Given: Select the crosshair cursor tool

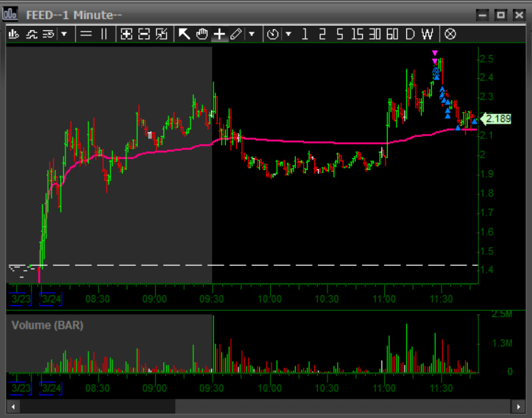Looking at the screenshot, I should point(219,35).
